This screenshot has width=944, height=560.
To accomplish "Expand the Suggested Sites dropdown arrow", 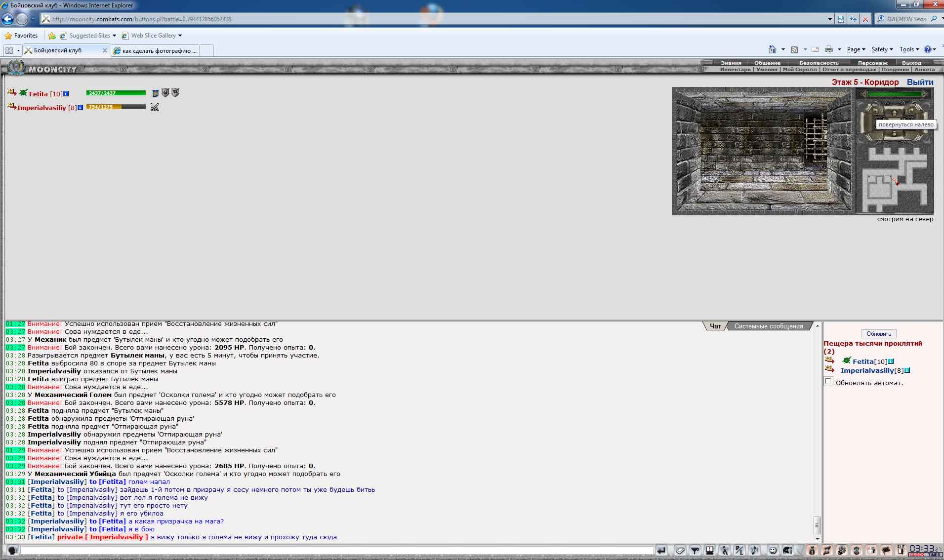I will (114, 36).
